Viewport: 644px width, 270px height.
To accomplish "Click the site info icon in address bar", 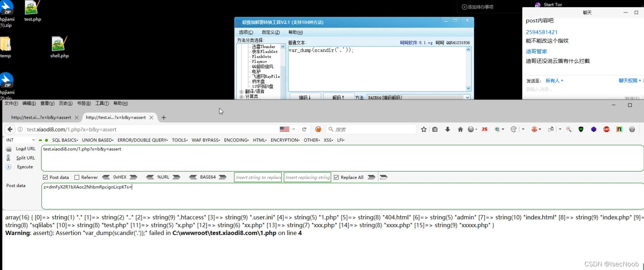I will tap(20, 129).
